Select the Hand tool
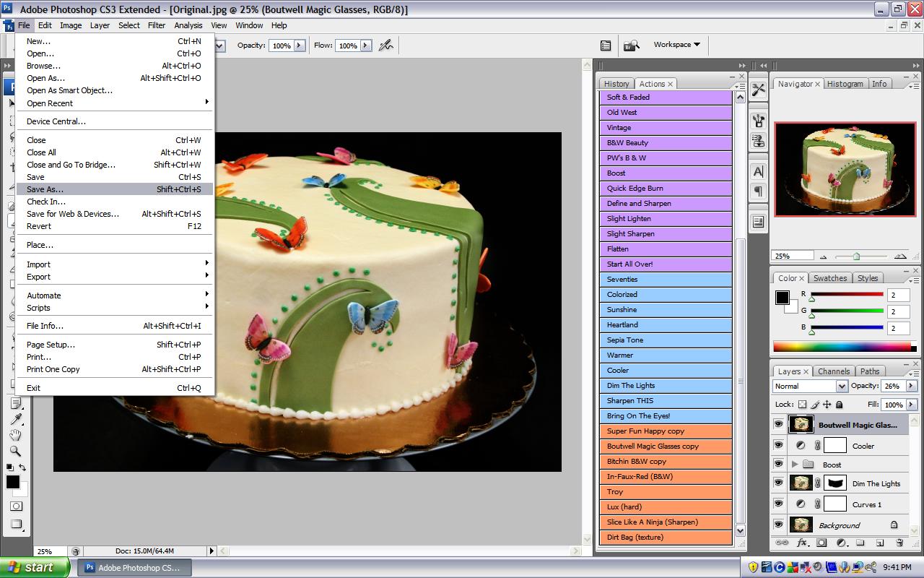This screenshot has height=578, width=924. click(x=16, y=436)
